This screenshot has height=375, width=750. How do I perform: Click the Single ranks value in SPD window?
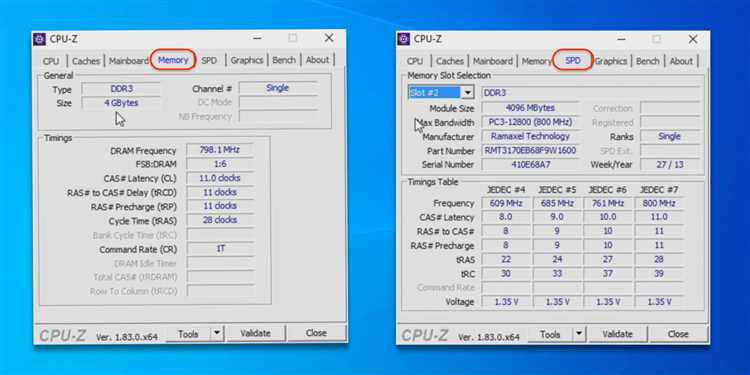click(669, 137)
